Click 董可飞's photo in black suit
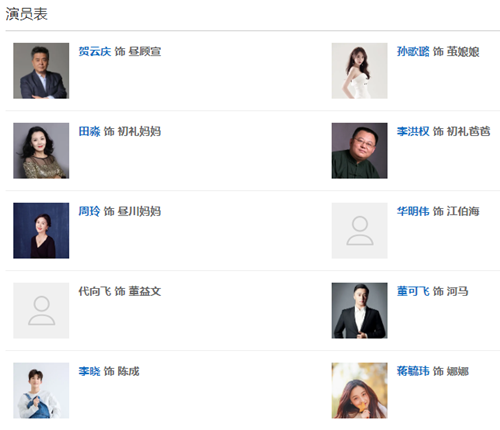The image size is (500, 430). pyautogui.click(x=360, y=311)
